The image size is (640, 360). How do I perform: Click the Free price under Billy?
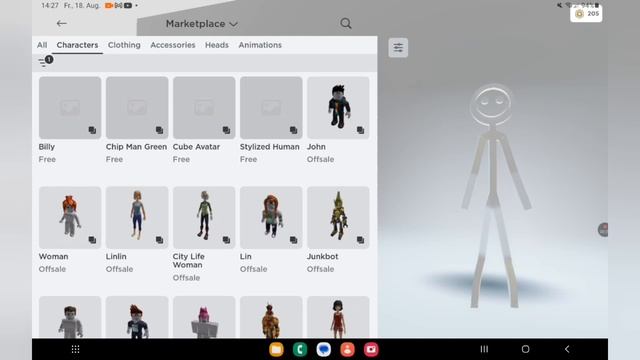click(x=47, y=160)
